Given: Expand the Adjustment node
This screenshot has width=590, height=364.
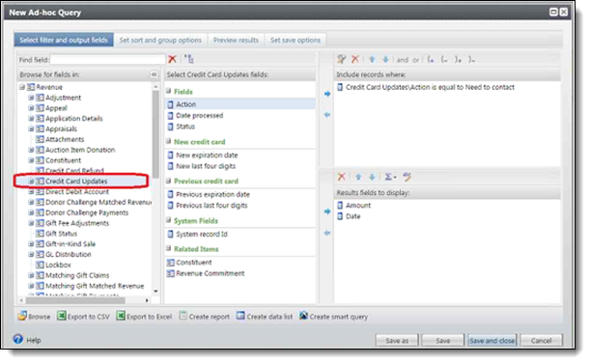Looking at the screenshot, I should click(x=31, y=98).
